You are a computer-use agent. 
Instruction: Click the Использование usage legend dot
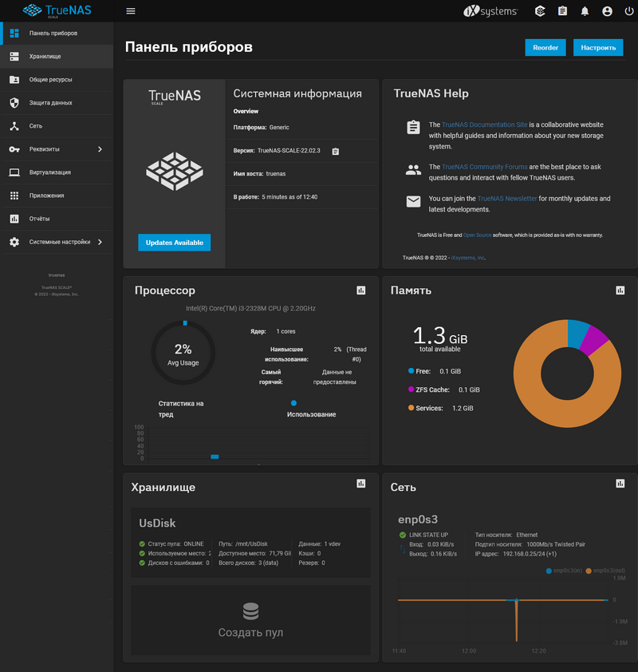point(293,403)
